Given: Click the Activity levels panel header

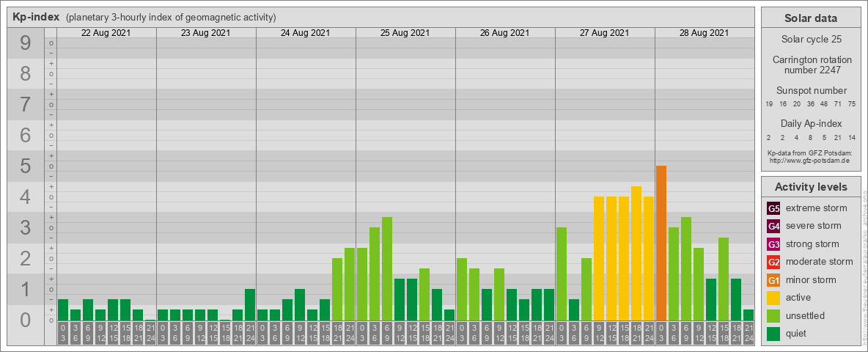Looking at the screenshot, I should click(x=812, y=187).
